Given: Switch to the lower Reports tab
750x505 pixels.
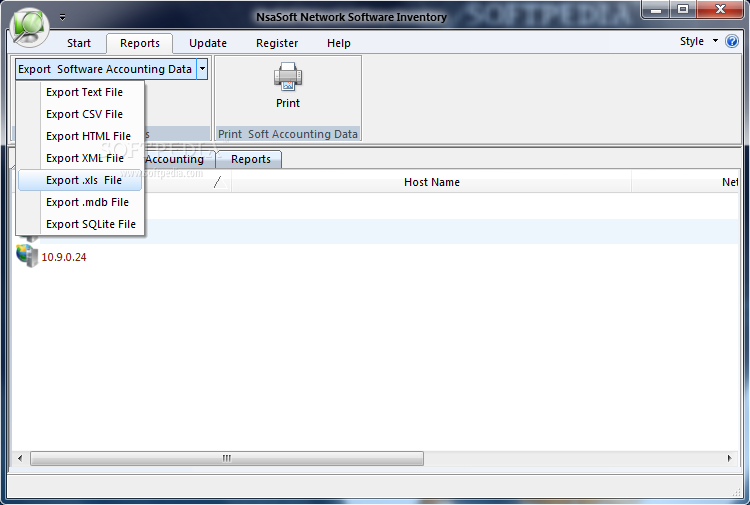Looking at the screenshot, I should coord(251,159).
